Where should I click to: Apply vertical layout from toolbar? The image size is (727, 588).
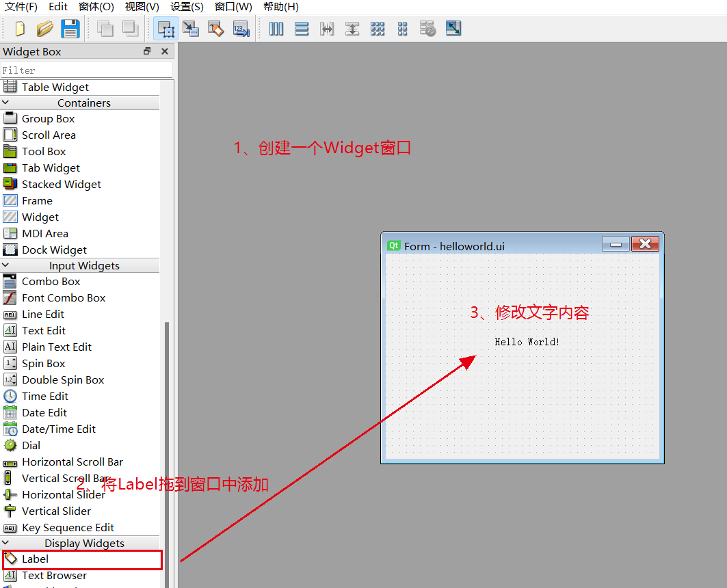[x=302, y=29]
